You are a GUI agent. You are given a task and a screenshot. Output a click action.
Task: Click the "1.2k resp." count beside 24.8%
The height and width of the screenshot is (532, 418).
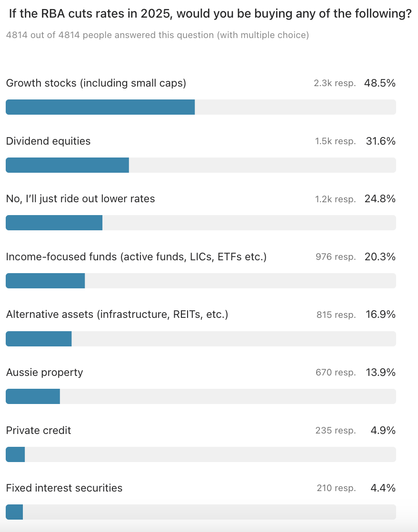(x=335, y=199)
